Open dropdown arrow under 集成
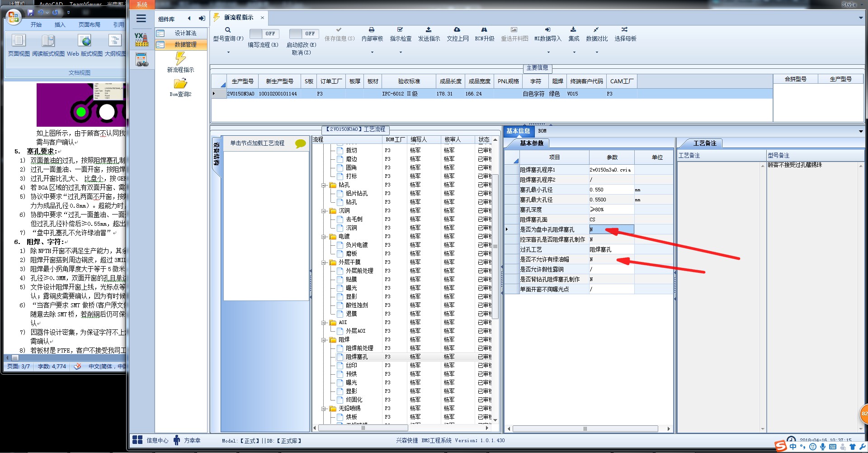 [x=574, y=52]
